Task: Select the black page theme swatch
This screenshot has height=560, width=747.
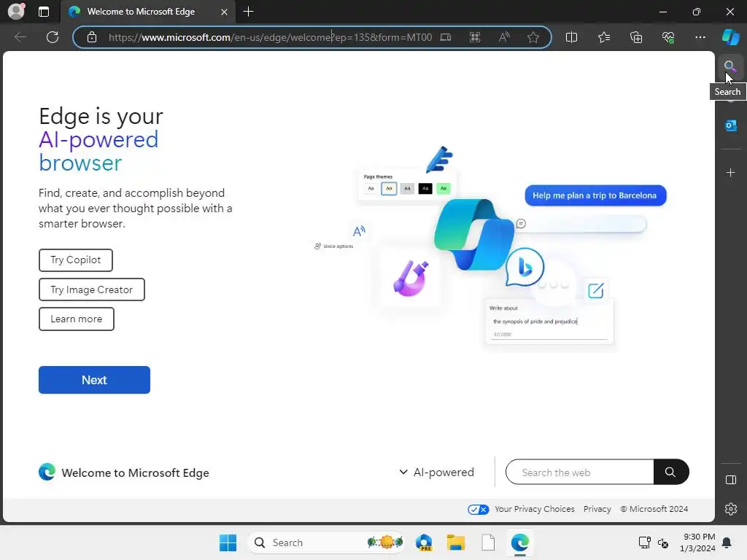Action: tap(425, 189)
